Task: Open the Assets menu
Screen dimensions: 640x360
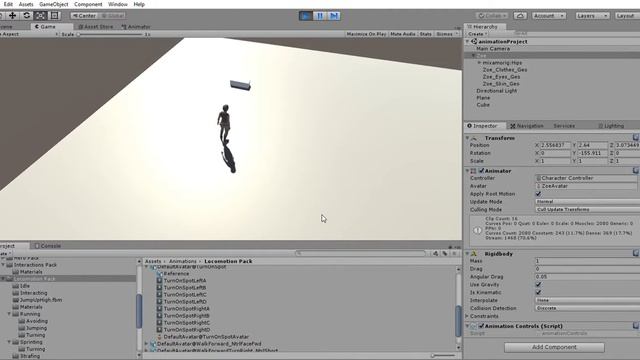Action: click(x=26, y=4)
